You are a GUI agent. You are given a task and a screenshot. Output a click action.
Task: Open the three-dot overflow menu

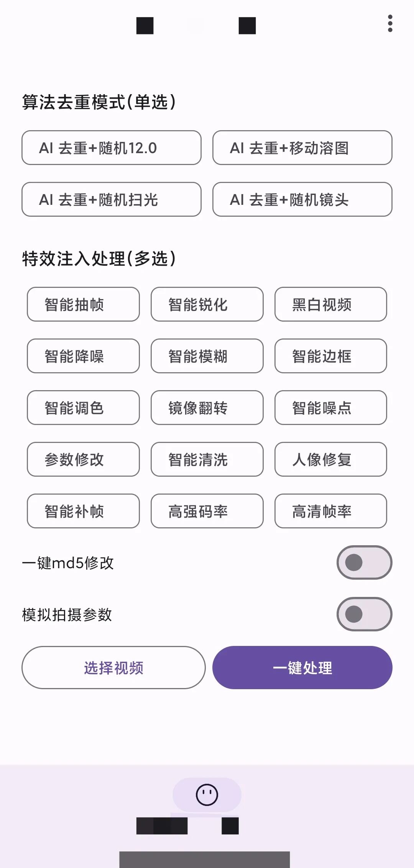pyautogui.click(x=390, y=24)
